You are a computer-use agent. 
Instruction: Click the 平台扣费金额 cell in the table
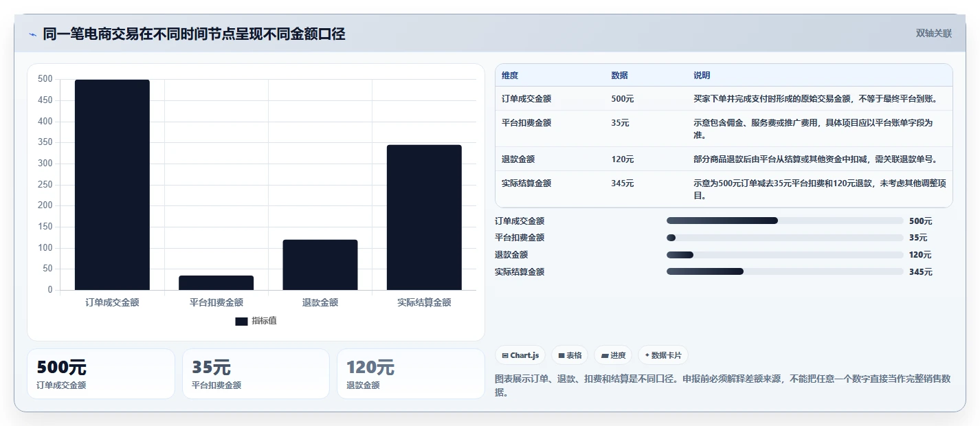point(526,123)
